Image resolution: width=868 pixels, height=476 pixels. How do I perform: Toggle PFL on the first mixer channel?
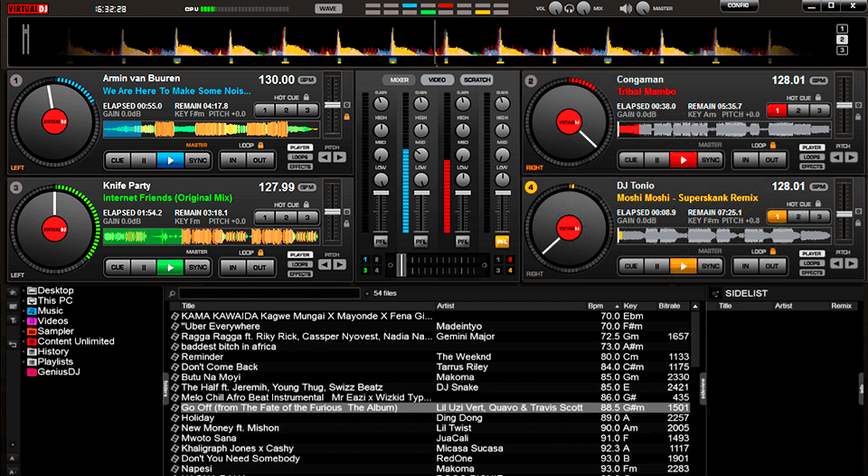tap(381, 242)
